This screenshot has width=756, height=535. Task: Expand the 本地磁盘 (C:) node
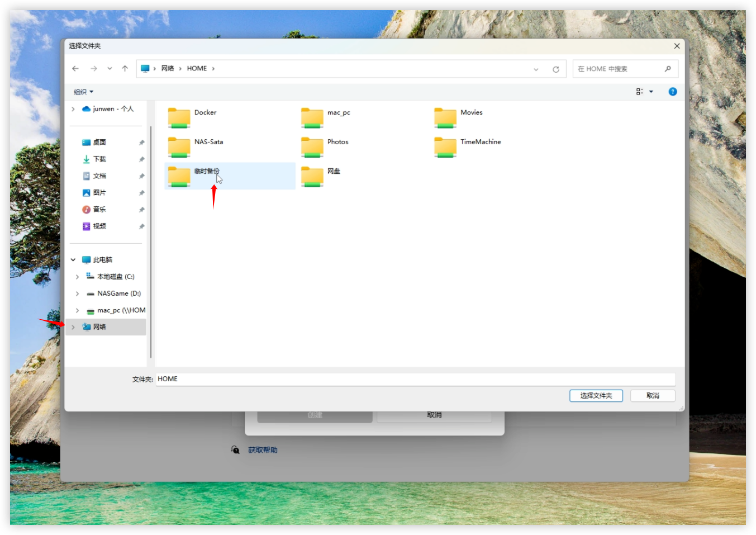pyautogui.click(x=77, y=277)
